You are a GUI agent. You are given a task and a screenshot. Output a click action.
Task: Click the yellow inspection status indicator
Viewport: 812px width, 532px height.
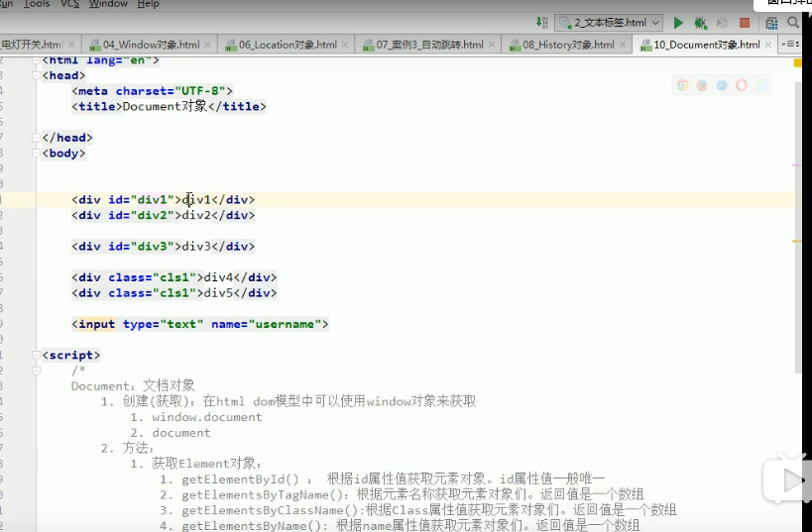[797, 63]
